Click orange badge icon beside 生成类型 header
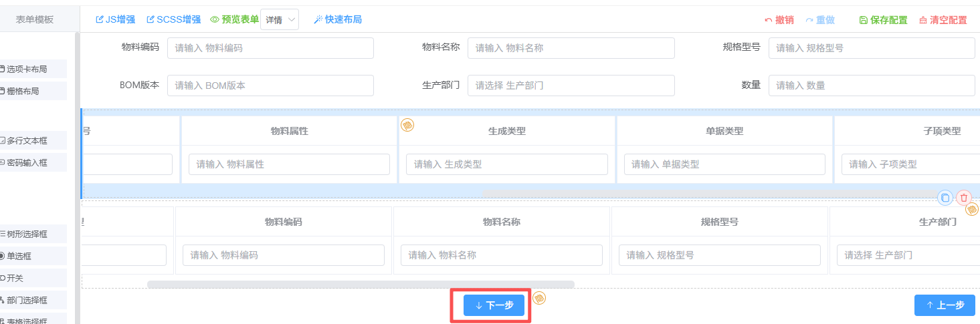Image resolution: width=980 pixels, height=324 pixels. click(407, 124)
